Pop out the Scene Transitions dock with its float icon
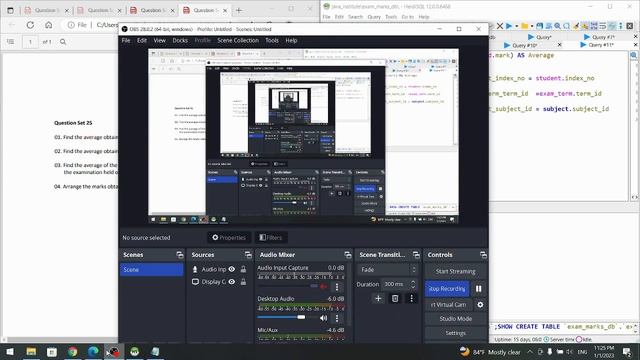Screen dimensions: 640x360 point(416,255)
